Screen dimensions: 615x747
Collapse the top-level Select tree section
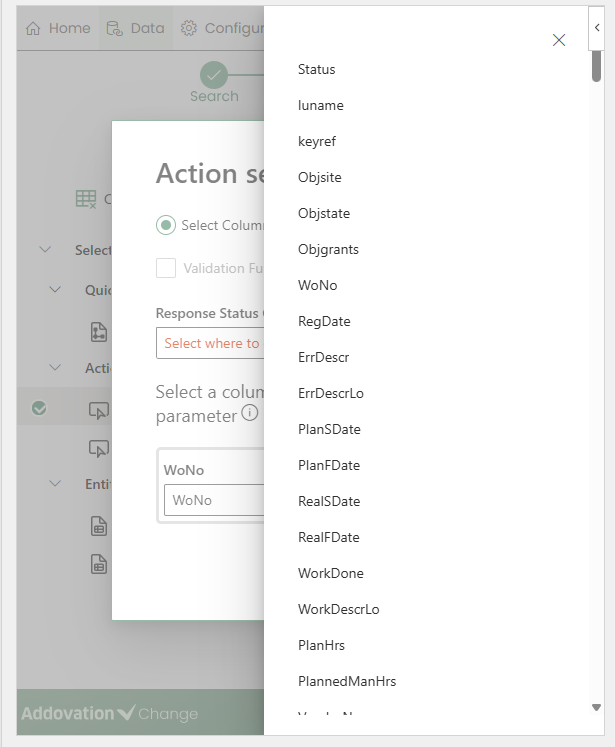[45, 250]
